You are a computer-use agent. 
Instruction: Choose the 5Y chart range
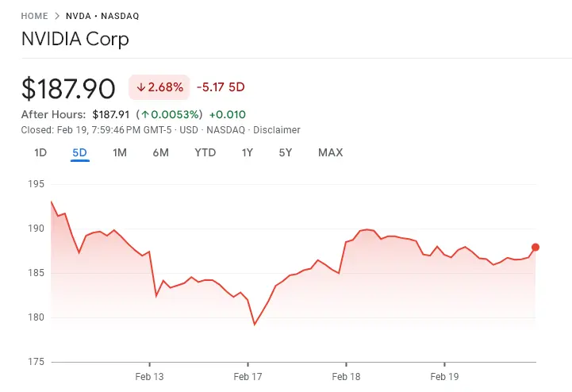coord(286,152)
